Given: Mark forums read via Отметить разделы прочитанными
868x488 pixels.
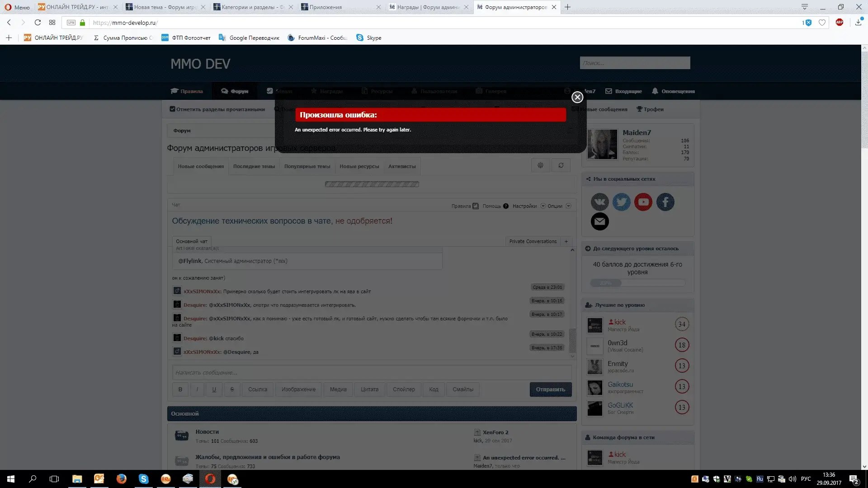Looking at the screenshot, I should (x=217, y=109).
